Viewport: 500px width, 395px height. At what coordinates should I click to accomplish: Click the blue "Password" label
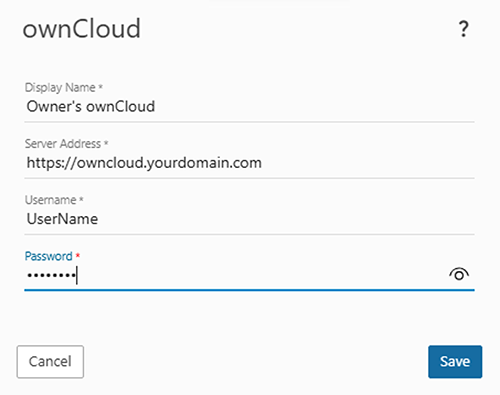[49, 256]
